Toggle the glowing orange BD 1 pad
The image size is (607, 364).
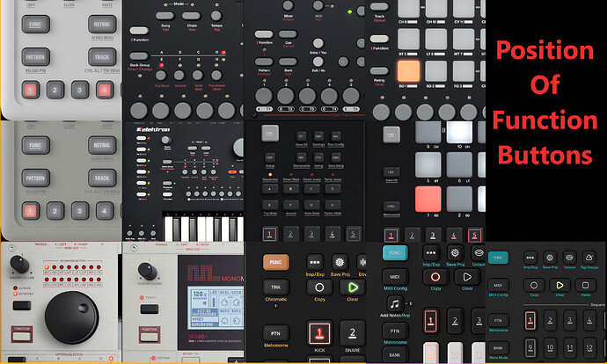pos(408,71)
